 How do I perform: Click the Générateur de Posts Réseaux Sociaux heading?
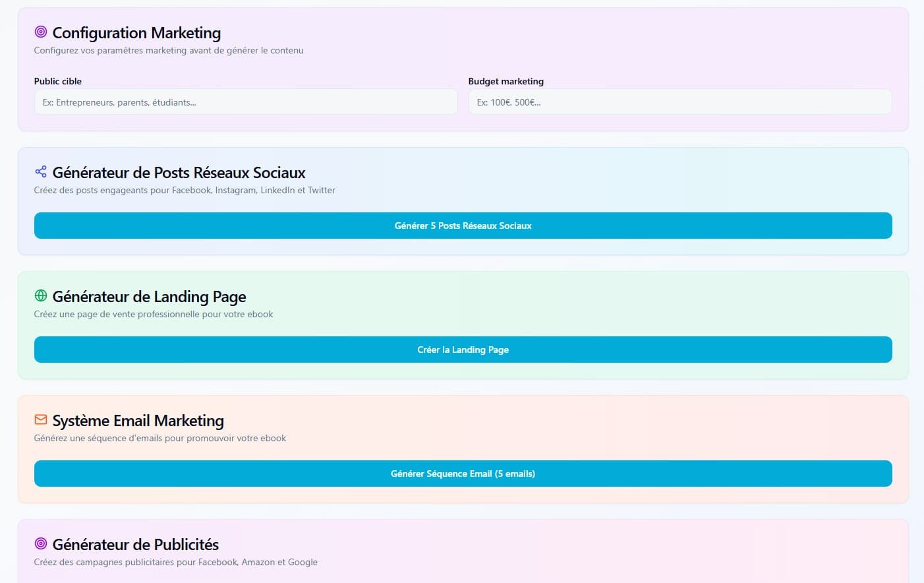[179, 172]
